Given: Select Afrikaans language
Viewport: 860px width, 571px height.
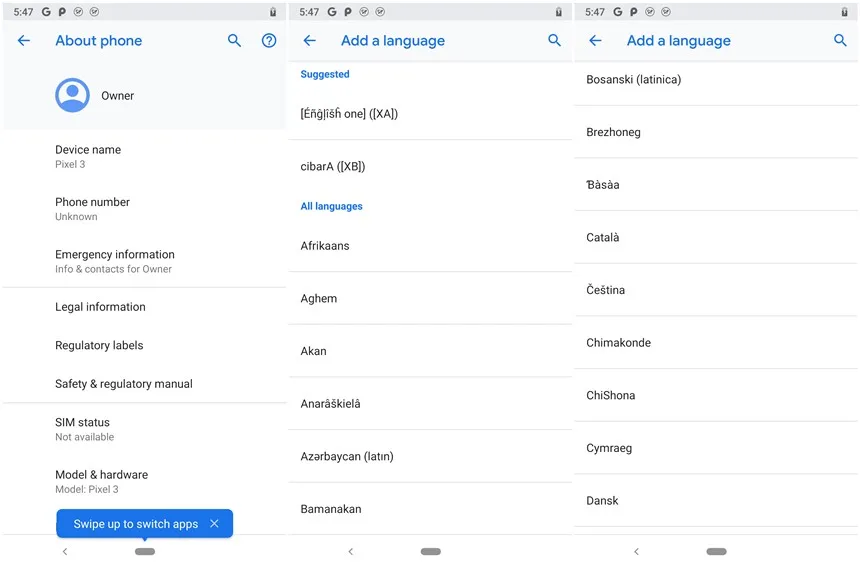Looking at the screenshot, I should [x=431, y=246].
